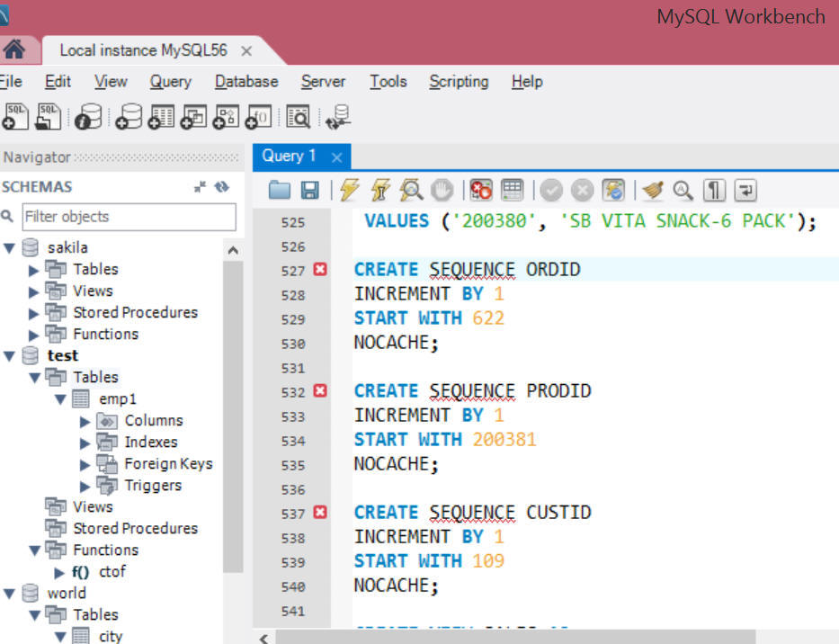This screenshot has width=839, height=644.
Task: Select the Indexes node under emp1
Action: pos(151,443)
